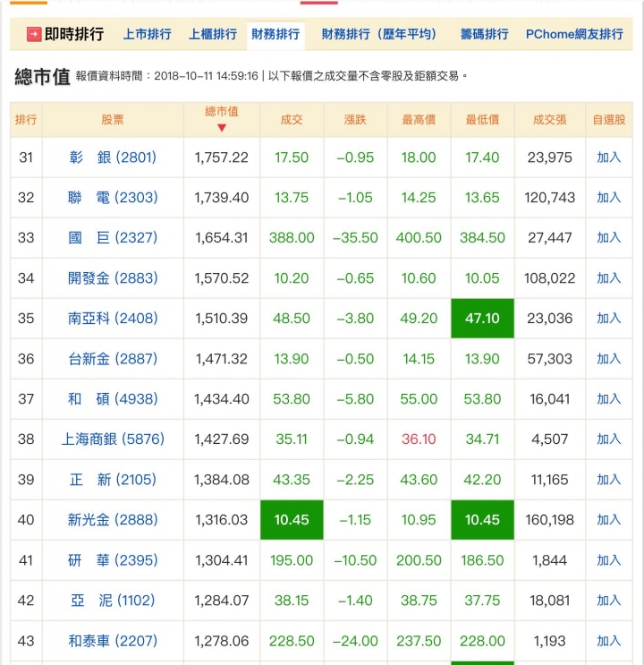
Task: Click the red 36.10 highest price value
Action: 419,439
